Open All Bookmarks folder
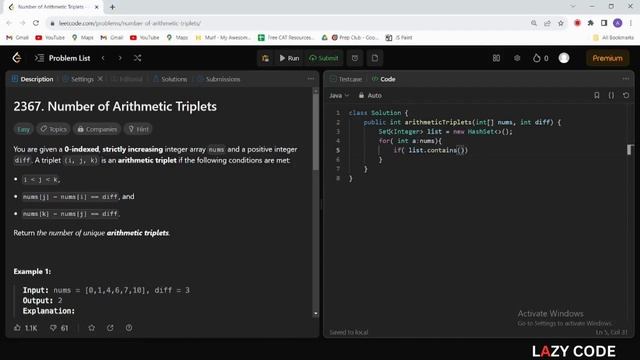 tap(613, 38)
